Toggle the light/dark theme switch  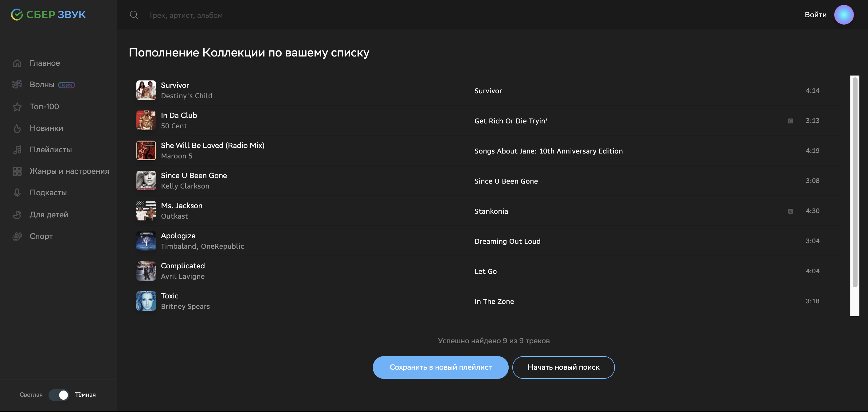pyautogui.click(x=59, y=395)
